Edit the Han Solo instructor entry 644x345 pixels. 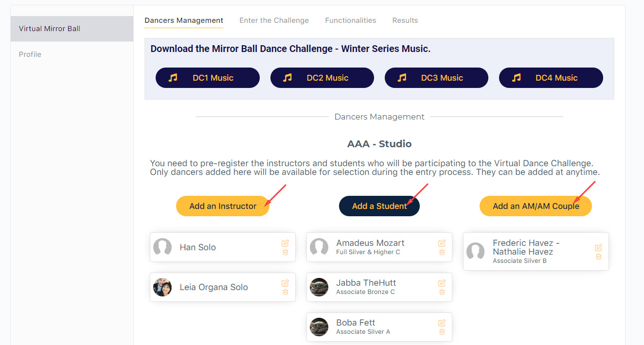point(285,243)
